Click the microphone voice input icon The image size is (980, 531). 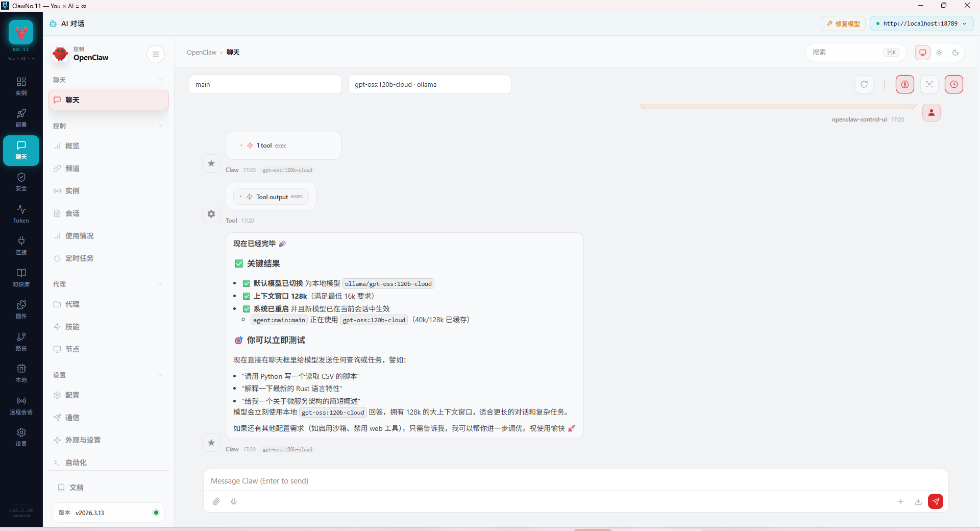click(234, 501)
